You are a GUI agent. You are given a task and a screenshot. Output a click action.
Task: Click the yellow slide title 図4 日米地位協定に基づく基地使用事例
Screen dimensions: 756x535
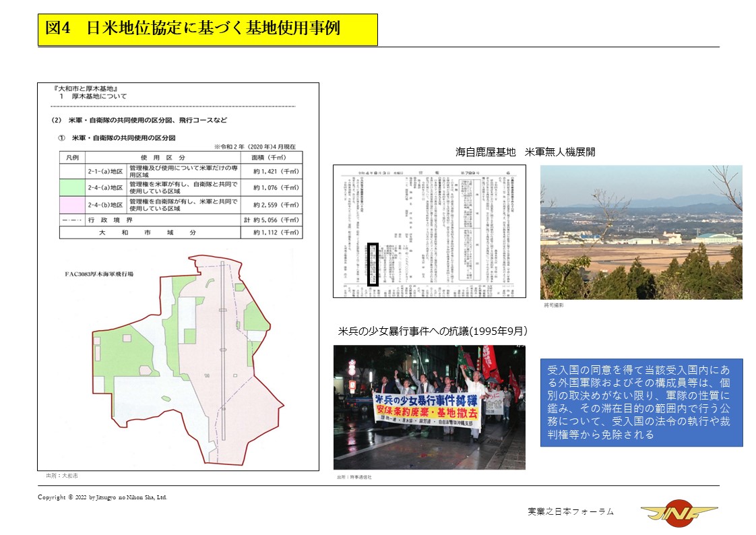coord(208,30)
